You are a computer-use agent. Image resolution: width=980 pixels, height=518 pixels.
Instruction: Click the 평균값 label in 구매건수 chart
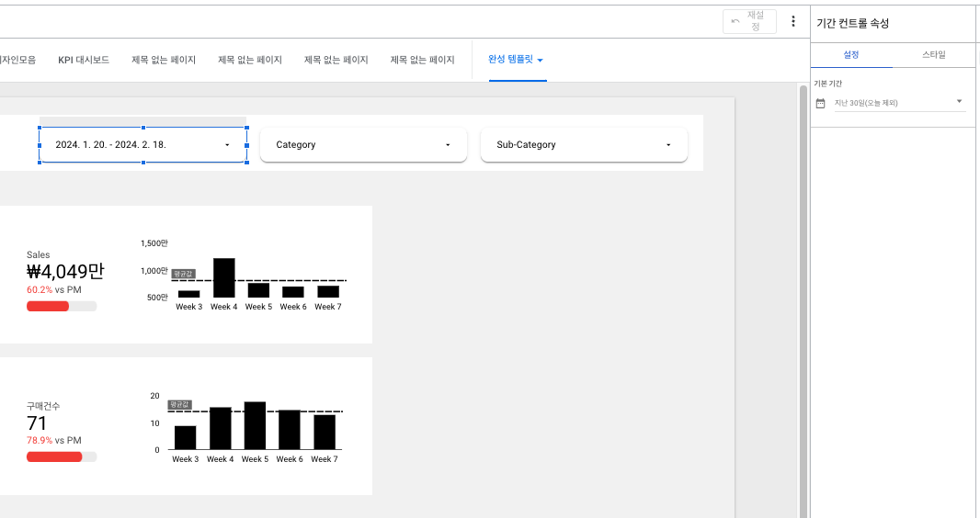pyautogui.click(x=180, y=405)
